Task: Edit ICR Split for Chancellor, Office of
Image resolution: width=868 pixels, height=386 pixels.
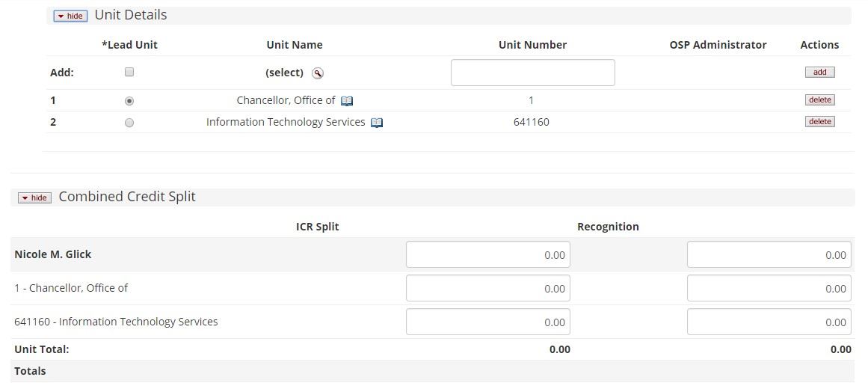Action: point(487,289)
